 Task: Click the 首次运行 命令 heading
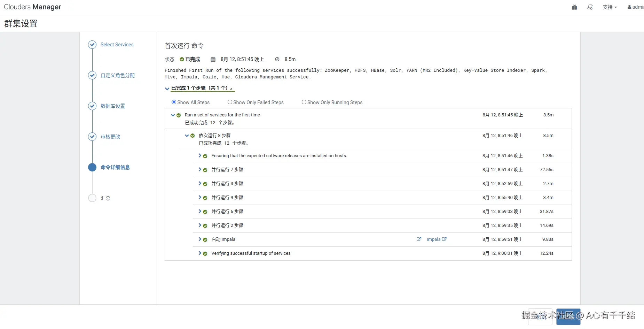pyautogui.click(x=184, y=46)
